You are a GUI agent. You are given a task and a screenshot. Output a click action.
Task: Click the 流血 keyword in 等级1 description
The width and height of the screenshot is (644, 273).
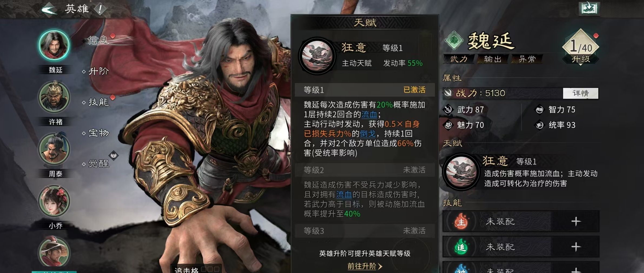pyautogui.click(x=369, y=114)
